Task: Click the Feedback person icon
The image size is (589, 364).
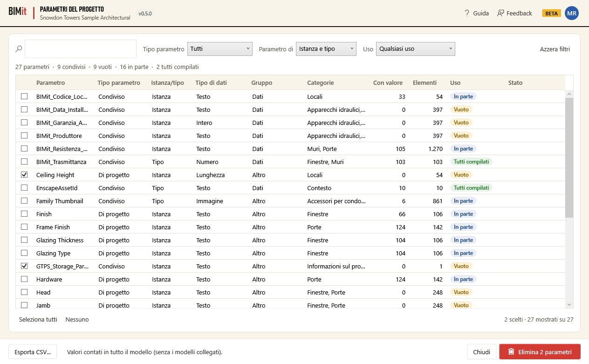Action: pyautogui.click(x=500, y=13)
